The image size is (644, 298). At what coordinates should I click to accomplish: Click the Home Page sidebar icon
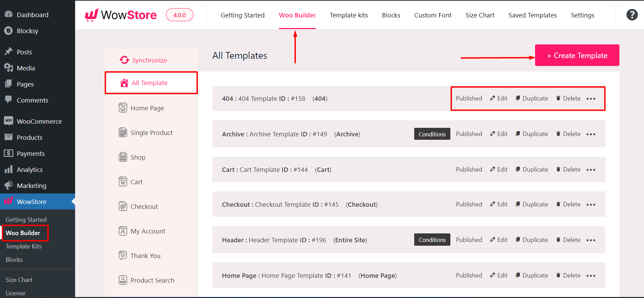tap(123, 108)
